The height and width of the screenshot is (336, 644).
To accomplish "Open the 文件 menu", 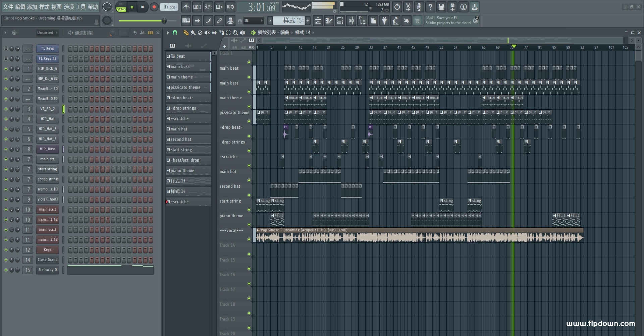I will [x=8, y=7].
